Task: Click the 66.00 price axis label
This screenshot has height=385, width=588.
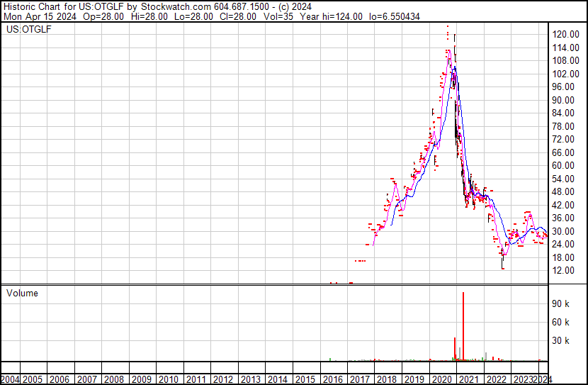Action: pyautogui.click(x=563, y=152)
